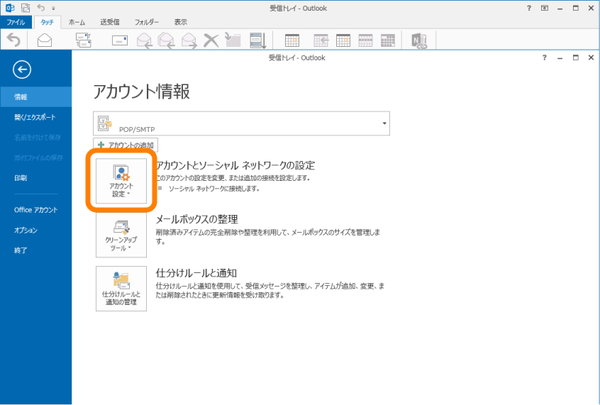Image resolution: width=600 pixels, height=405 pixels.
Task: Click the 仕分けルールと通知 heading
Action: (x=196, y=273)
